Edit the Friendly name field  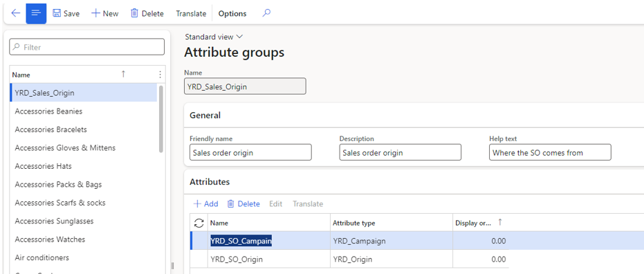[250, 152]
